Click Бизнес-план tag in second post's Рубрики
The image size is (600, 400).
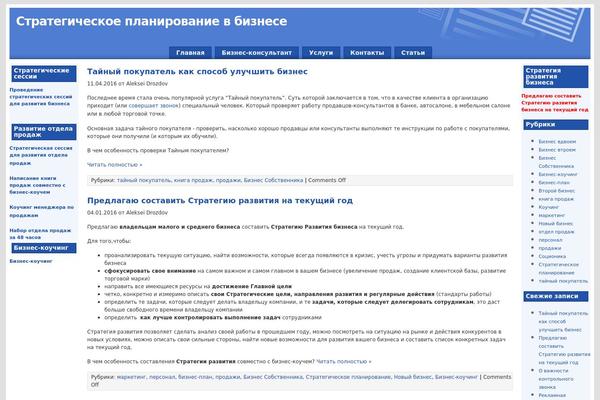(195, 377)
